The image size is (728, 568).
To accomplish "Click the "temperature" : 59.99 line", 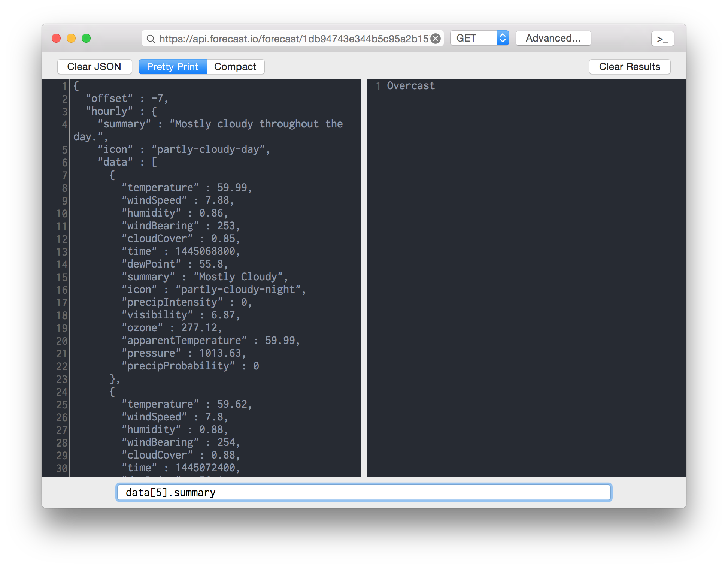I will [186, 188].
